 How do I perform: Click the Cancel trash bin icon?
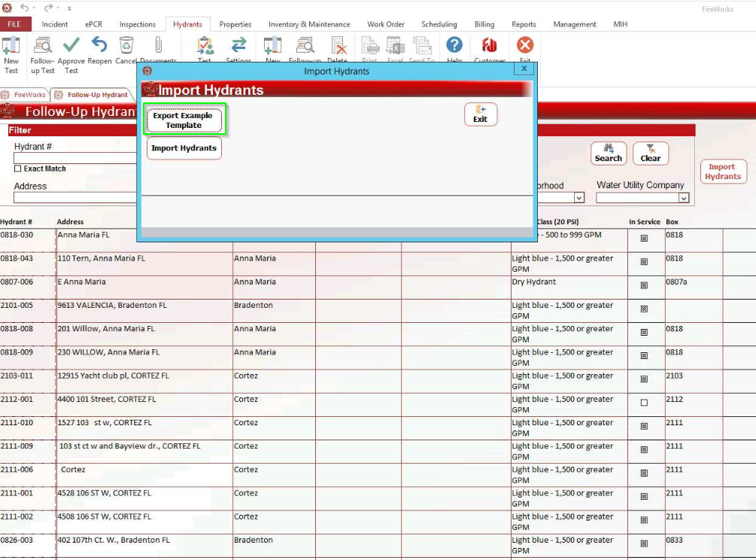pos(126,47)
